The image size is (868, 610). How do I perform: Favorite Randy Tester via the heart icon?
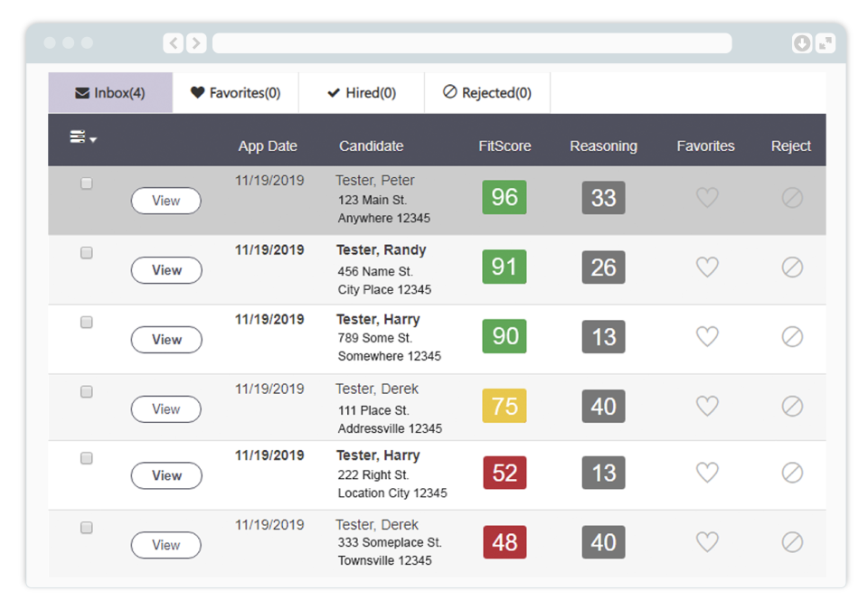707,267
